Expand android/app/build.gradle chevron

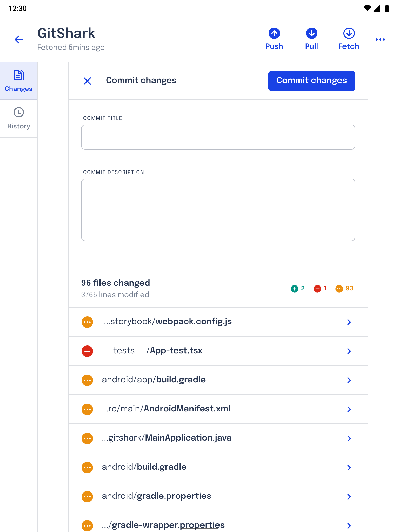point(349,380)
